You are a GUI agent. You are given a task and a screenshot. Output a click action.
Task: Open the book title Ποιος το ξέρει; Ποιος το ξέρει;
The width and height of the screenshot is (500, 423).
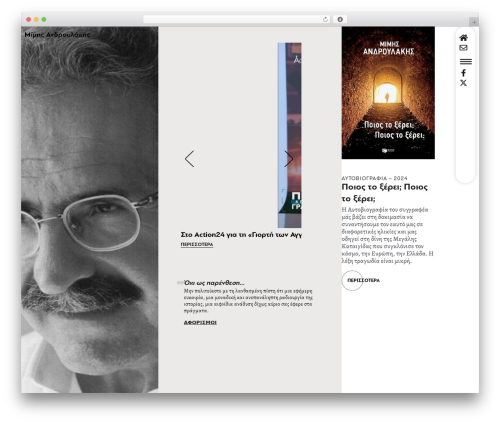385,193
